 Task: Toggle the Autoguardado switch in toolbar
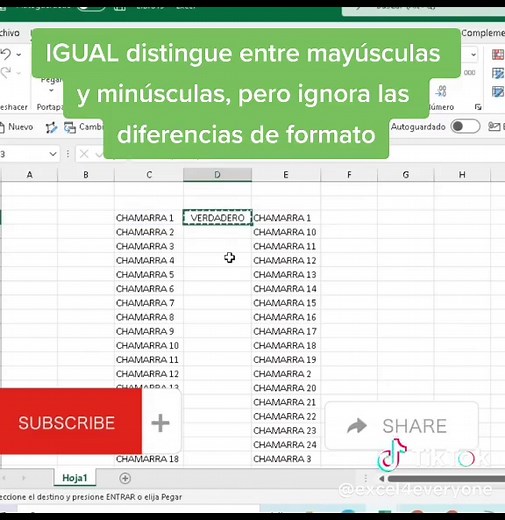click(465, 126)
